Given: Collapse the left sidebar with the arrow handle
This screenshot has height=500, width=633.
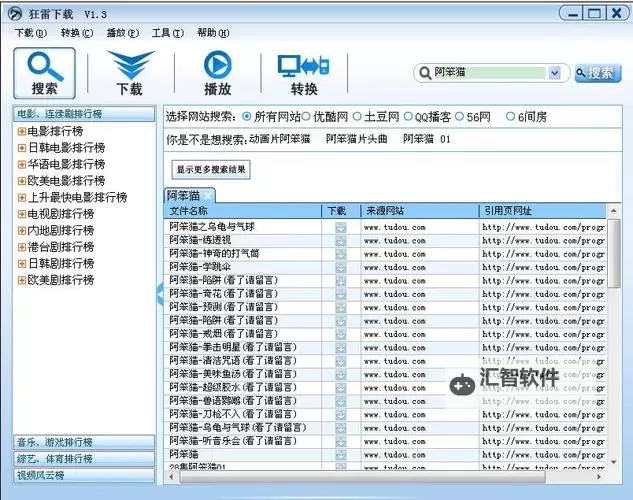Looking at the screenshot, I should 160,293.
